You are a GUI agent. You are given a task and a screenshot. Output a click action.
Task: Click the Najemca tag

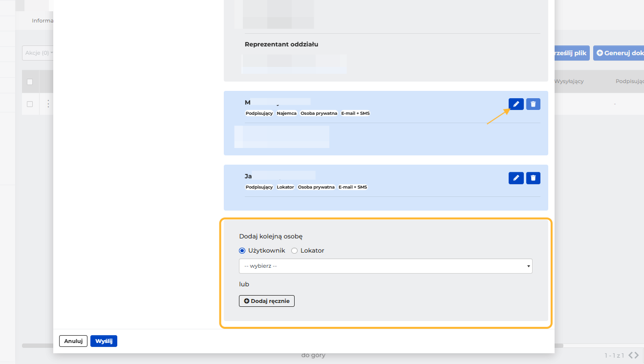click(x=287, y=113)
